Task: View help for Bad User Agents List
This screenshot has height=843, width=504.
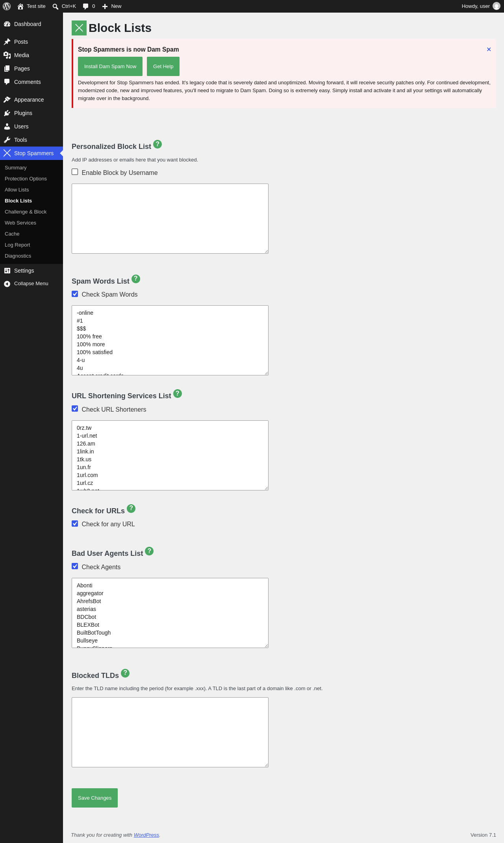Action: click(x=149, y=551)
